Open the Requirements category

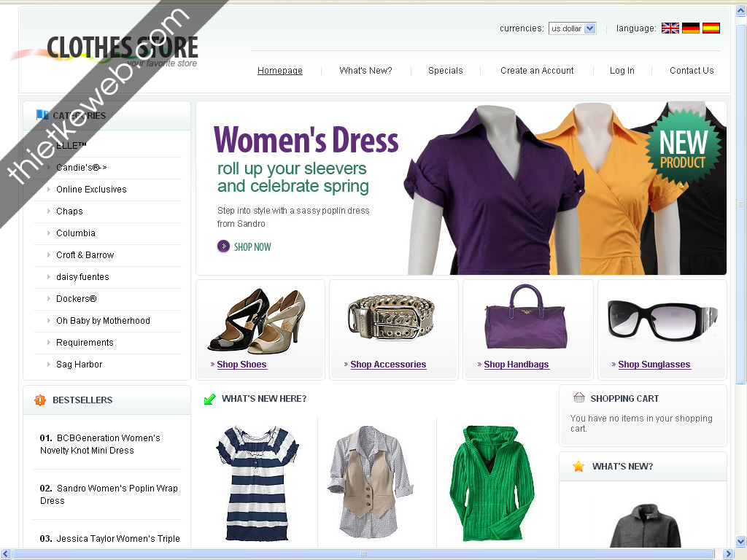pos(85,343)
